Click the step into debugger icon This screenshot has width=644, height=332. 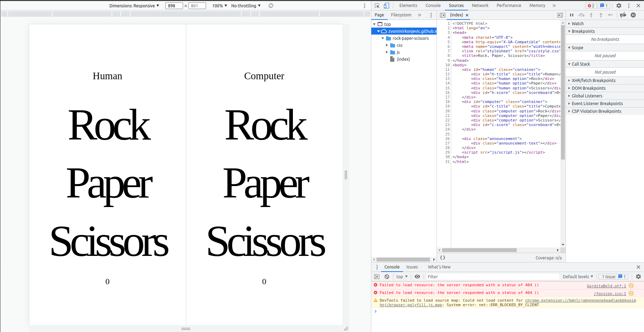tap(591, 15)
